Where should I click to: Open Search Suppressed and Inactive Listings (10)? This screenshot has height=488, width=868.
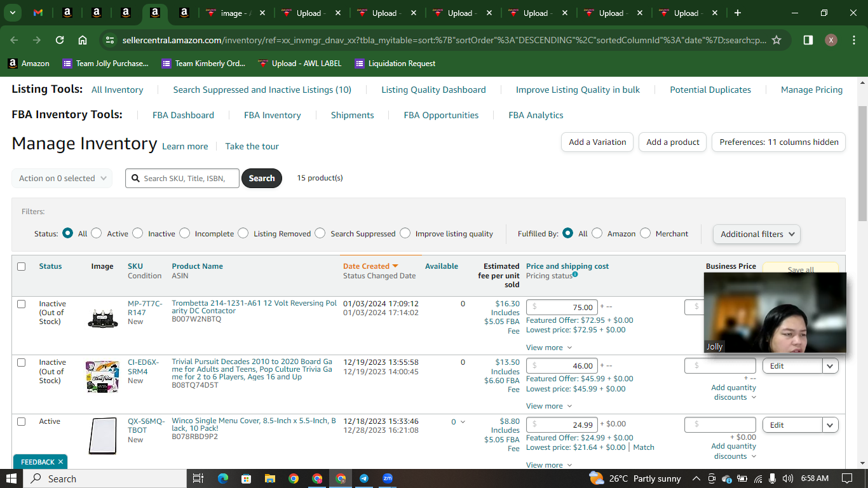point(262,90)
